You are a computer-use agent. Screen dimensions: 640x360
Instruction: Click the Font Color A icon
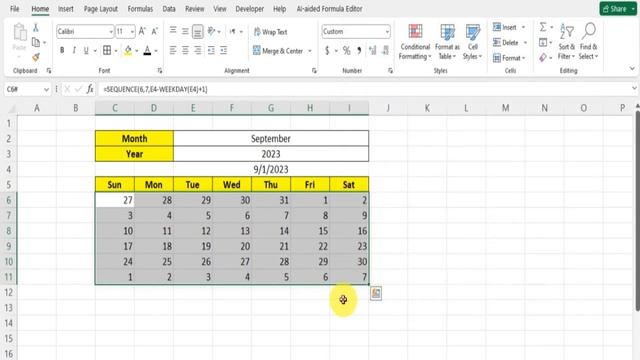click(x=147, y=50)
